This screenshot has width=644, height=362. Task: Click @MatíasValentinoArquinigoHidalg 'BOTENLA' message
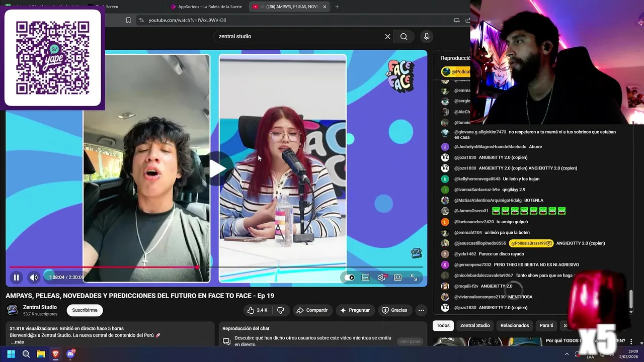[x=534, y=201]
